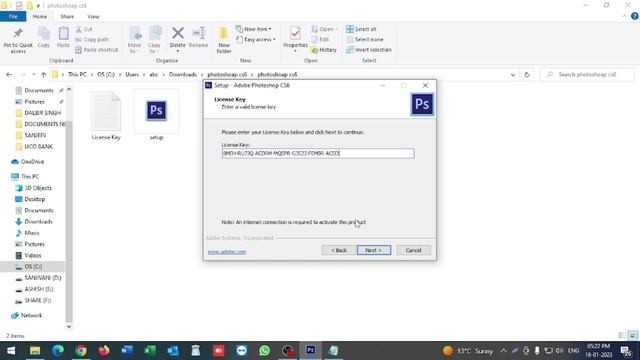Click Pin to Quick access icon
Viewport: 640px width, 360px height.
click(18, 40)
